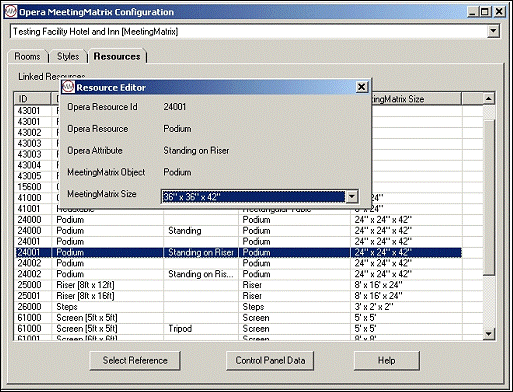The height and width of the screenshot is (392, 513).
Task: Click the Opera MeetingMatrix title bar icon
Action: [x=10, y=12]
